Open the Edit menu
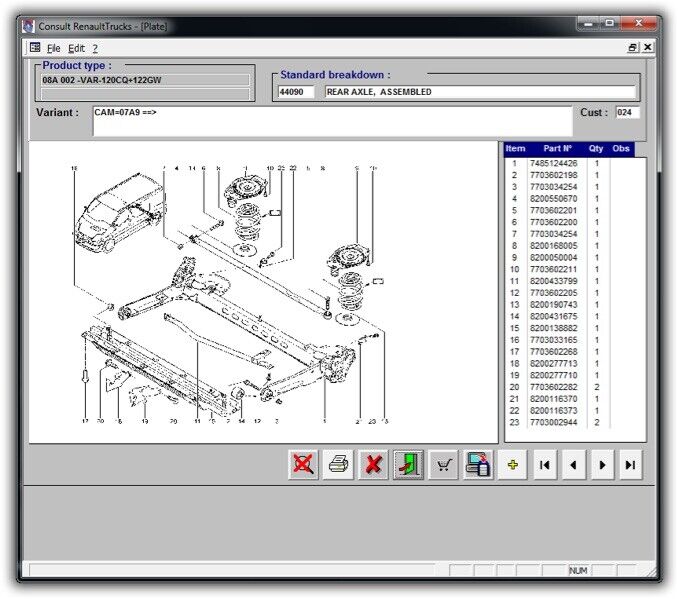 (x=76, y=48)
